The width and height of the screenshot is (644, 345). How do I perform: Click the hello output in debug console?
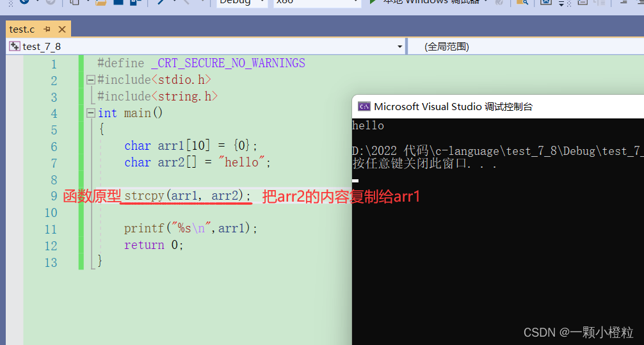[368, 125]
